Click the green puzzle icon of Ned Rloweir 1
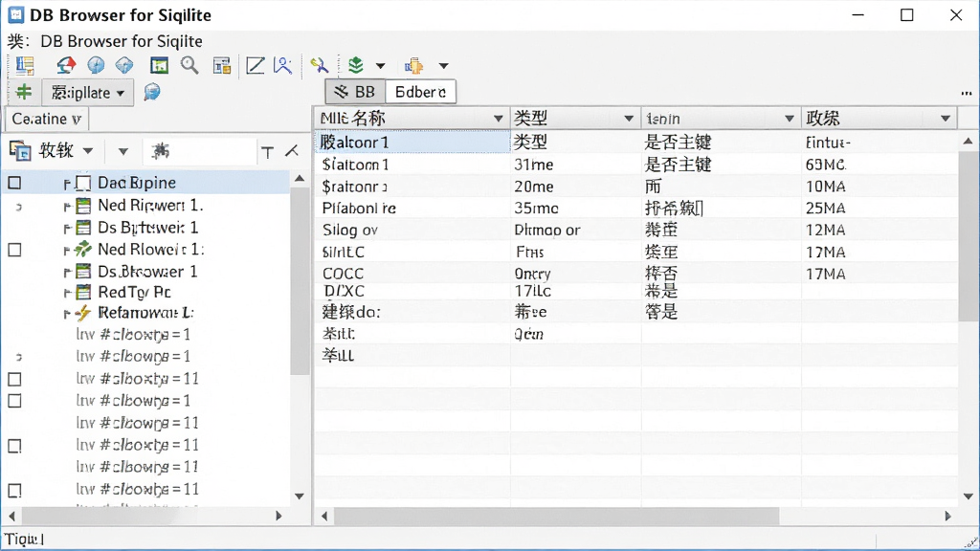Viewport: 980px width, 551px height. (x=82, y=250)
